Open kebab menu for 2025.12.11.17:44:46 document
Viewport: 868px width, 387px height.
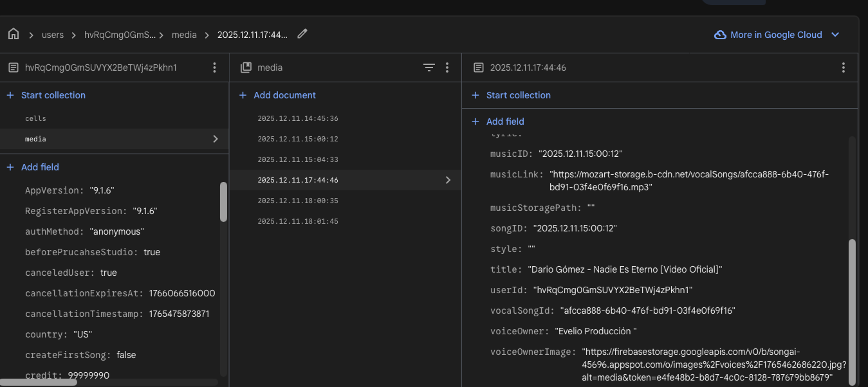[844, 67]
